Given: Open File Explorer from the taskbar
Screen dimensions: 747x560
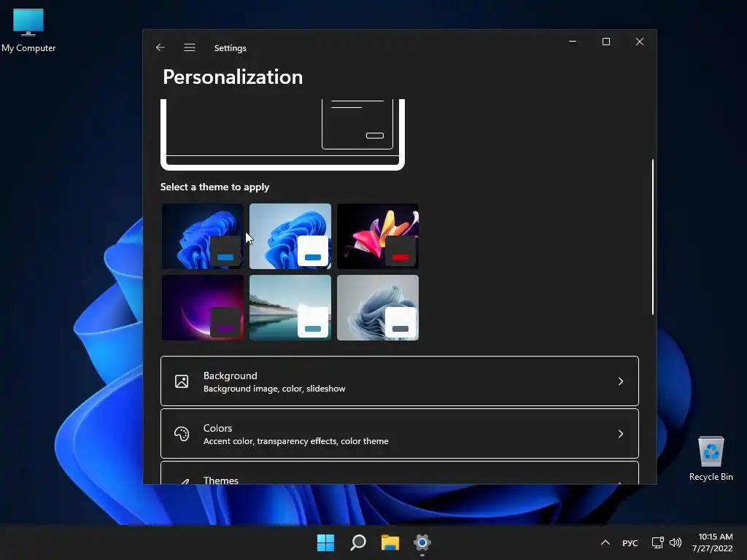Looking at the screenshot, I should 390,542.
